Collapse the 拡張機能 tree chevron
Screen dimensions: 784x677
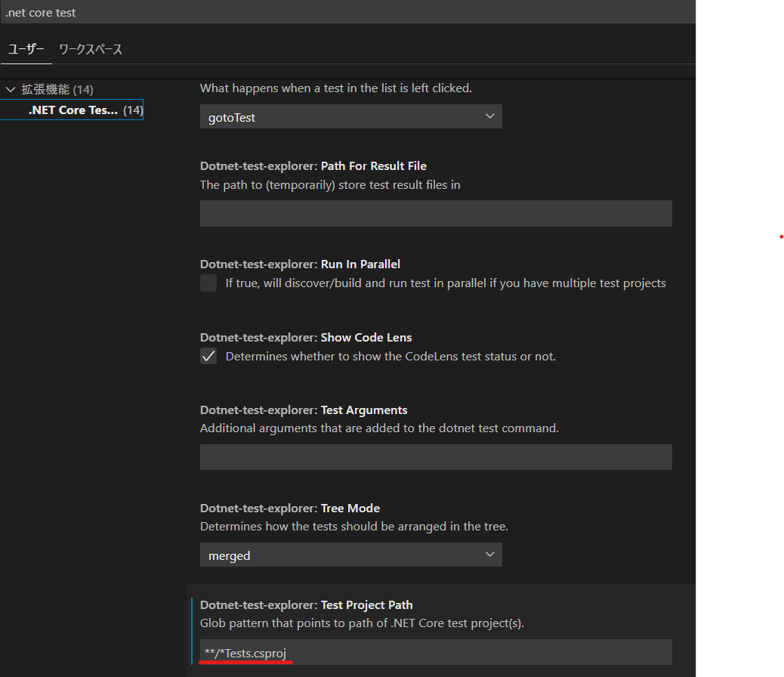coord(11,89)
